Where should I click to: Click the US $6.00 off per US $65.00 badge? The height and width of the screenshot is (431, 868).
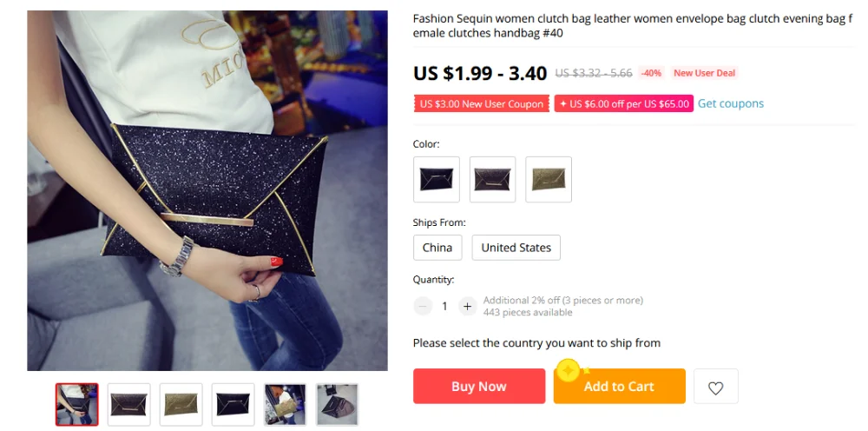624,103
